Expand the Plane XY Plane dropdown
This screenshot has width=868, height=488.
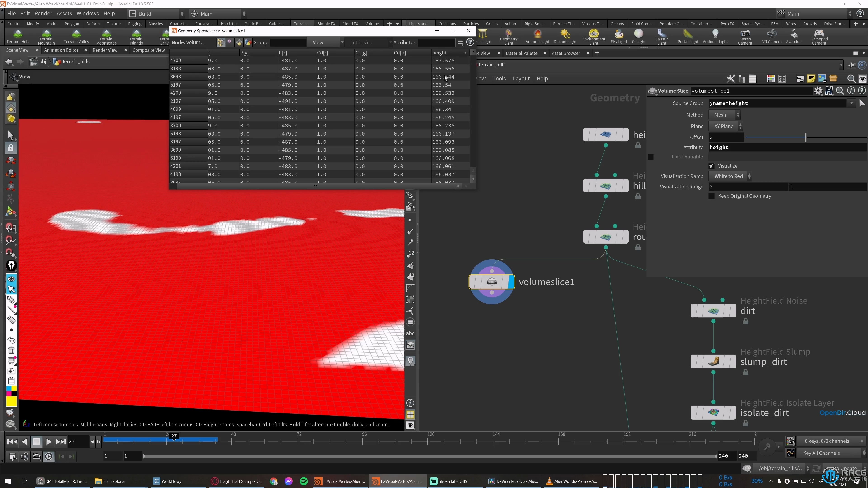pos(726,126)
